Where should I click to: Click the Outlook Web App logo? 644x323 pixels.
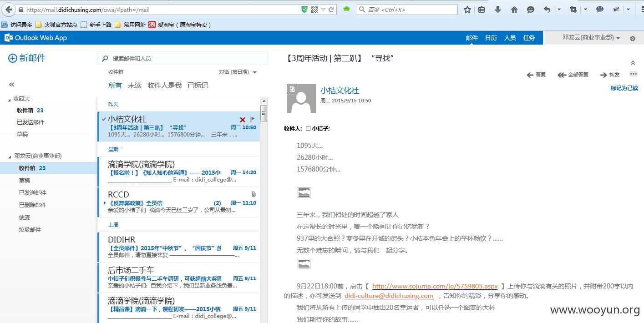pos(35,38)
